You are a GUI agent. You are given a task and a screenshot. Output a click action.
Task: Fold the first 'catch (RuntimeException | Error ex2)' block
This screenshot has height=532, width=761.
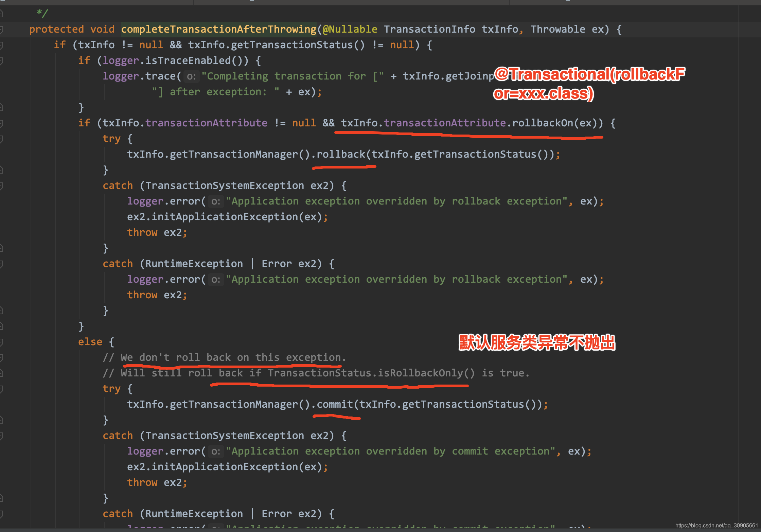coord(1,264)
